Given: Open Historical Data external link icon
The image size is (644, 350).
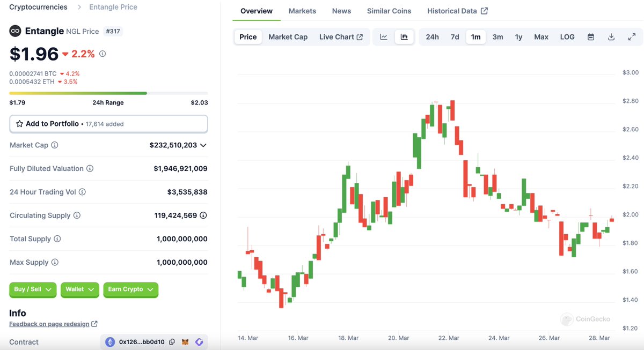Looking at the screenshot, I should (485, 11).
